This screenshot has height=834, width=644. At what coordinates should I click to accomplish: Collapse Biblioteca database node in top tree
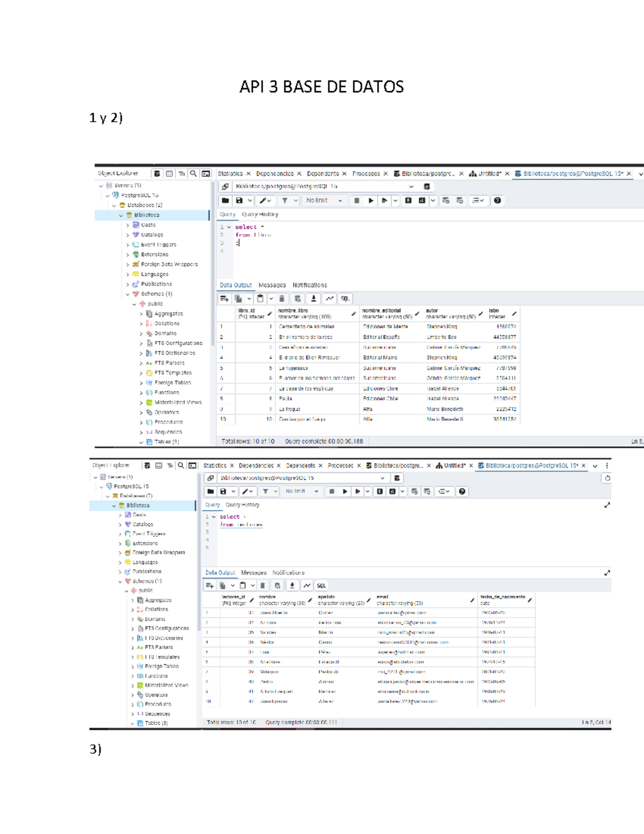121,215
